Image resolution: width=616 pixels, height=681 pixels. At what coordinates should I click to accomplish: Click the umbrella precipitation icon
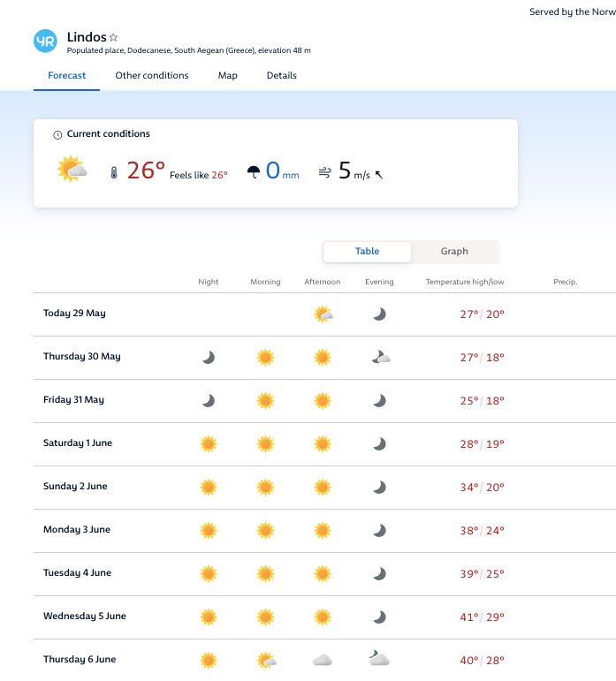coord(254,172)
